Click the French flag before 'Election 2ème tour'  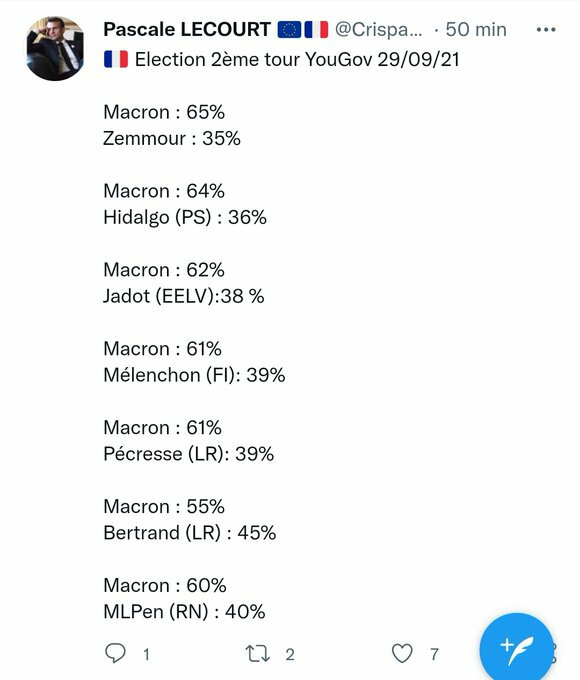[116, 59]
